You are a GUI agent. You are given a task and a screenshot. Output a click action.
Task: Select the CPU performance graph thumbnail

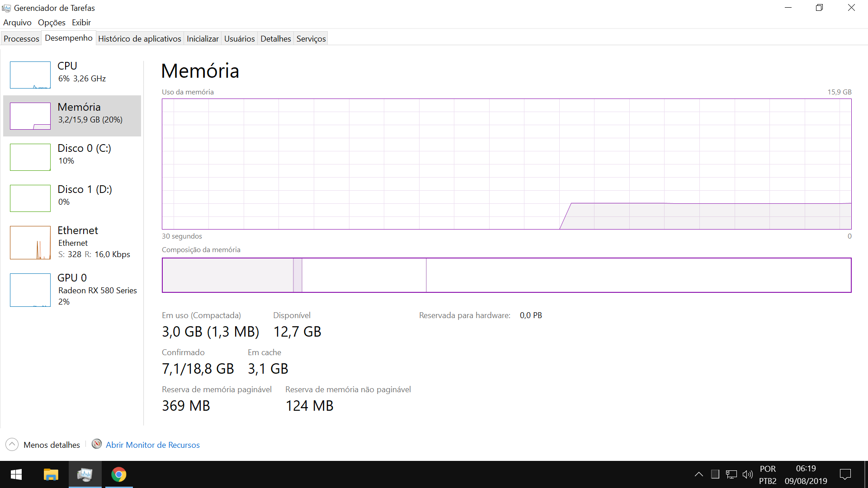(x=30, y=75)
